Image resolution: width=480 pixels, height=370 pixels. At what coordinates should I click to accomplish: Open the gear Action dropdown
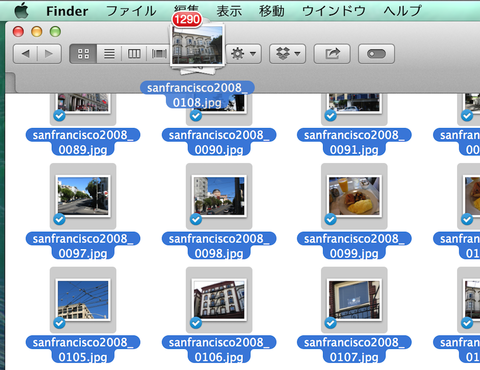[244, 54]
